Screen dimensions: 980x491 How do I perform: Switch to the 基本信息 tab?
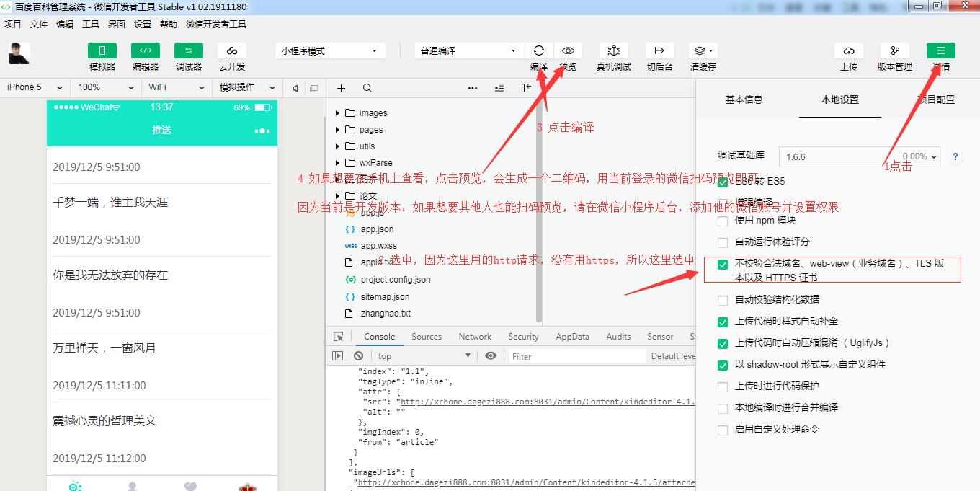tap(744, 99)
